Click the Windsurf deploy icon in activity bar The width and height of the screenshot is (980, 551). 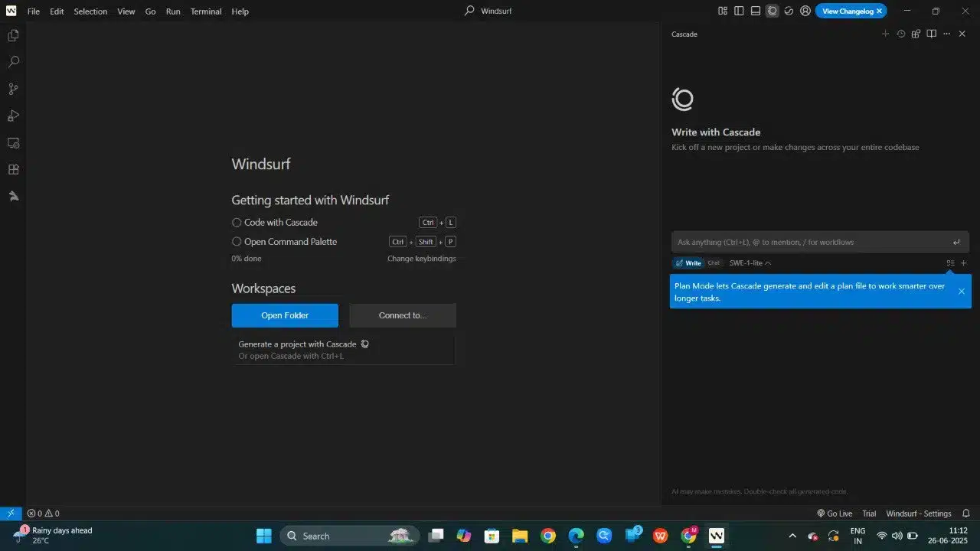click(13, 196)
